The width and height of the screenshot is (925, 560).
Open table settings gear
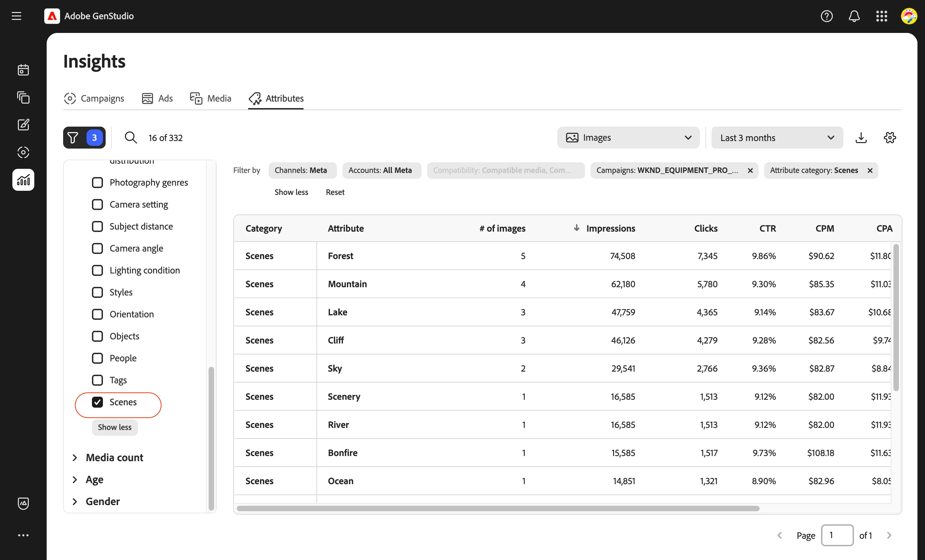click(x=890, y=138)
